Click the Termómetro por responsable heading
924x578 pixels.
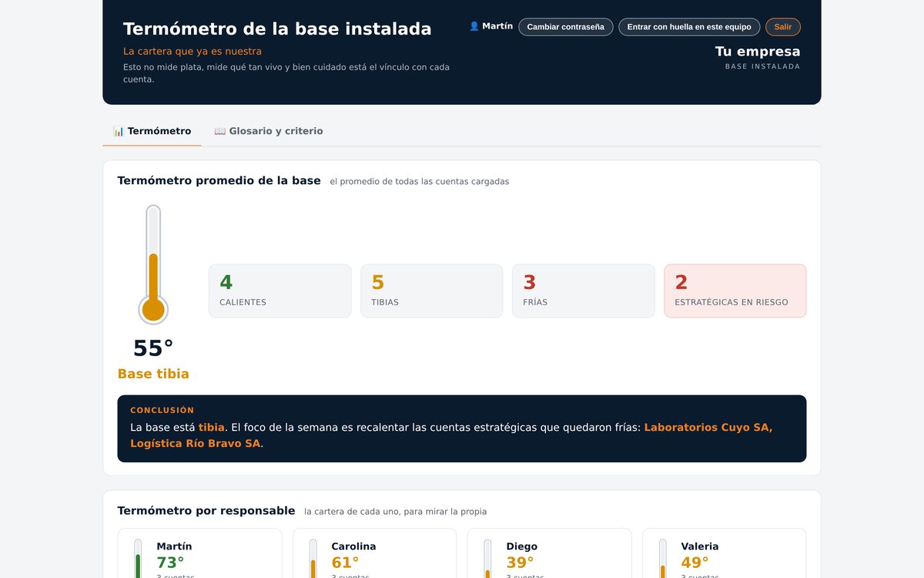tap(206, 510)
